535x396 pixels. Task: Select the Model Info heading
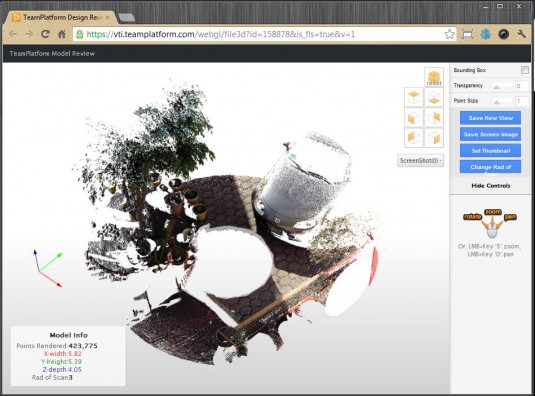click(x=69, y=335)
